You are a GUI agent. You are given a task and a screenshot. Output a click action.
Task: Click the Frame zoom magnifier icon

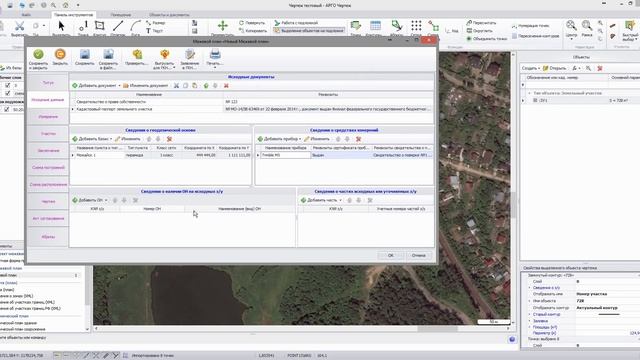click(587, 26)
